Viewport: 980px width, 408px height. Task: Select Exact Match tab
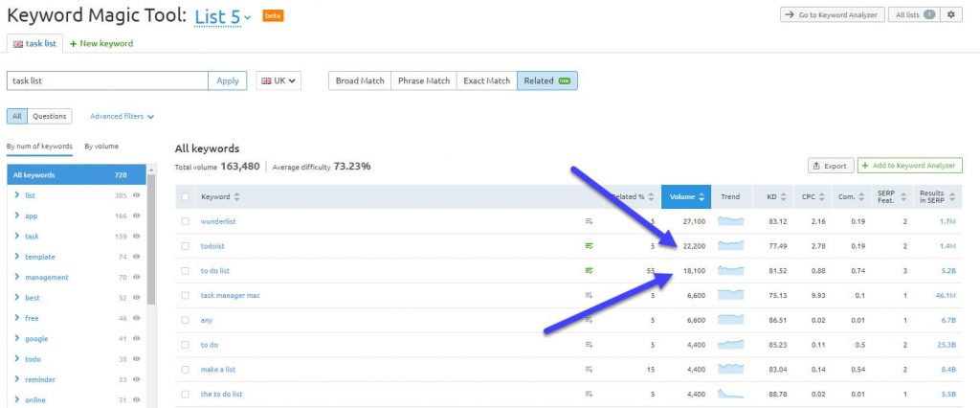pos(487,80)
